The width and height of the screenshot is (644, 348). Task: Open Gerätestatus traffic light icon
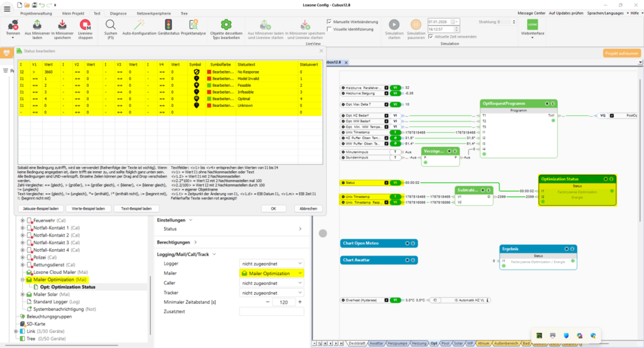coord(165,25)
